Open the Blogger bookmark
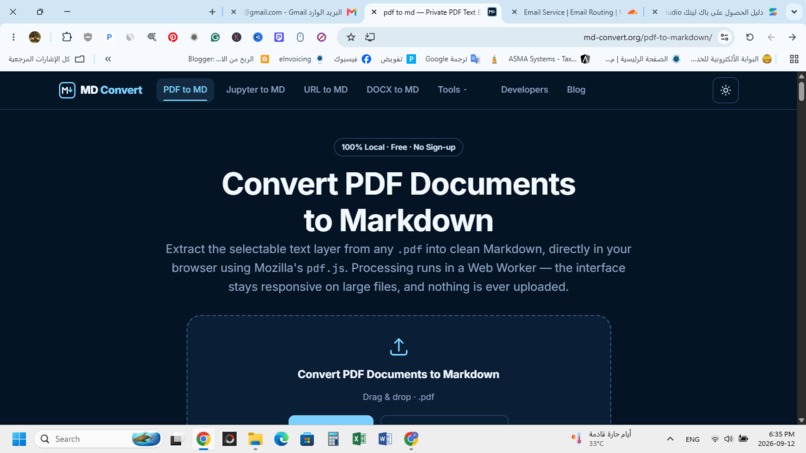 (x=229, y=59)
